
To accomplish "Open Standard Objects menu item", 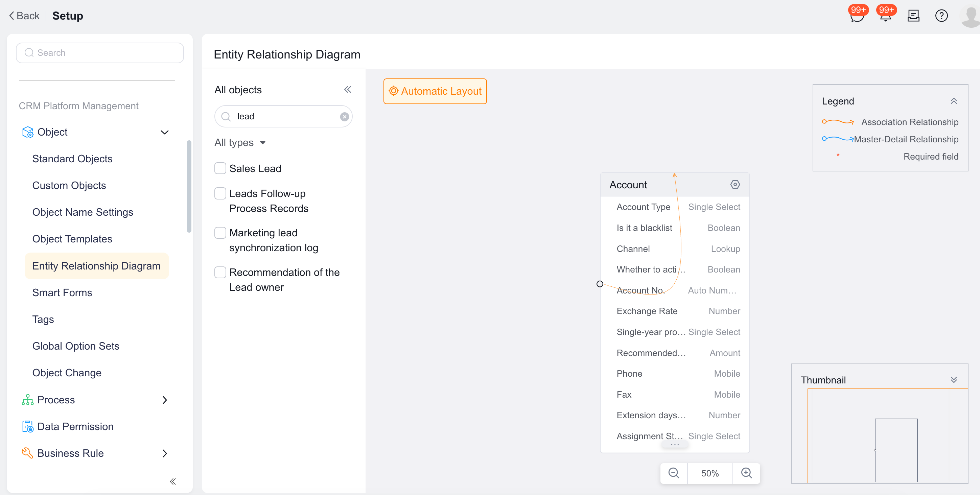I will pyautogui.click(x=72, y=159).
